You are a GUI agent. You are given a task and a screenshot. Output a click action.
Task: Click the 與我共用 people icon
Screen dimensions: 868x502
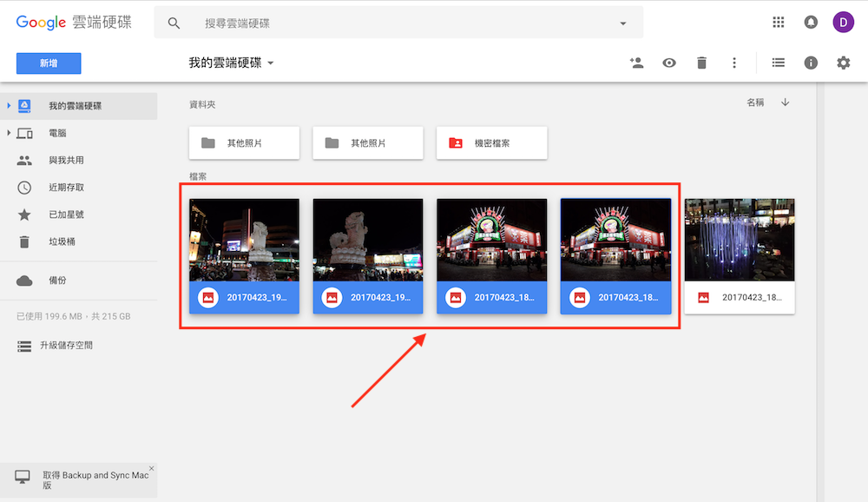pos(24,160)
